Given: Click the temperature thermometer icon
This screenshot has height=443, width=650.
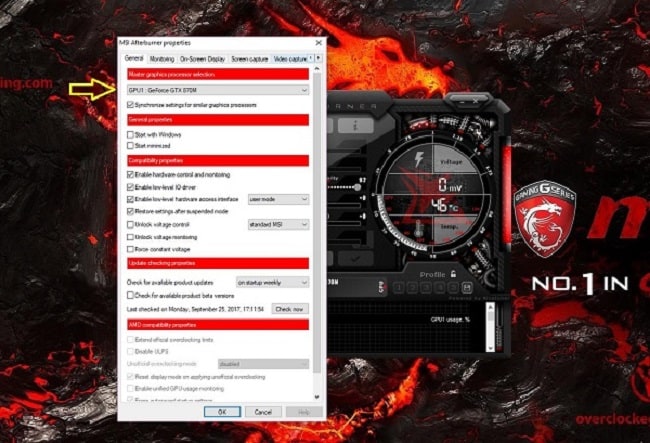Looking at the screenshot, I should click(418, 229).
